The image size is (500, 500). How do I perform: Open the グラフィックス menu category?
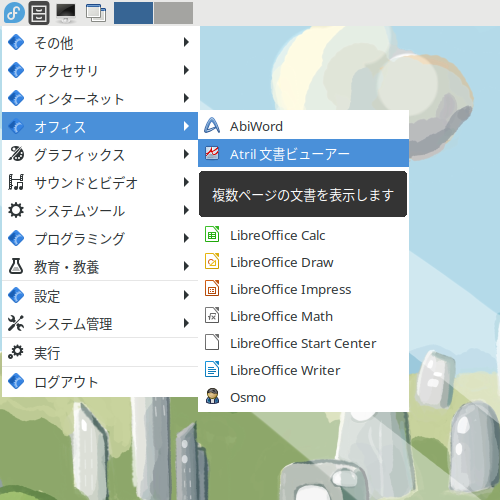100,154
